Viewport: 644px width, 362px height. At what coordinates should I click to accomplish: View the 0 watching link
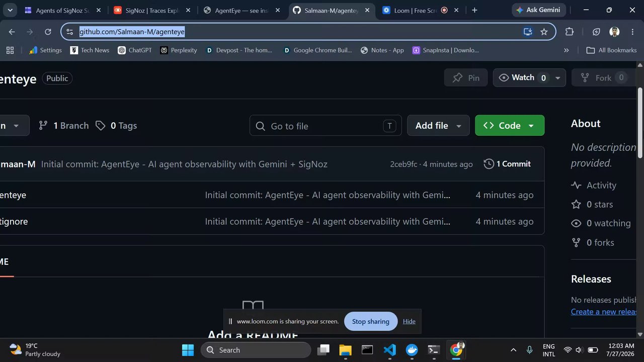pyautogui.click(x=601, y=223)
